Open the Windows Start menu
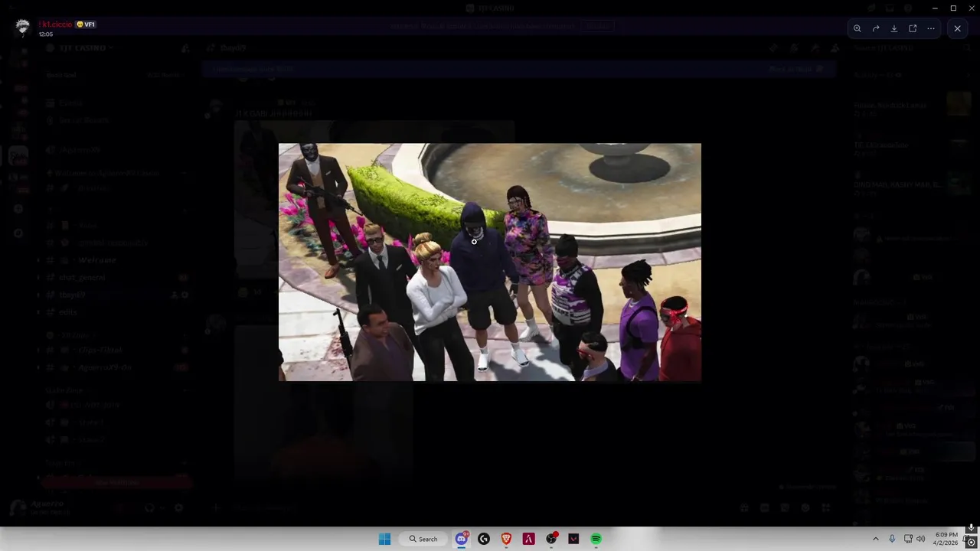Image resolution: width=980 pixels, height=551 pixels. (x=384, y=539)
